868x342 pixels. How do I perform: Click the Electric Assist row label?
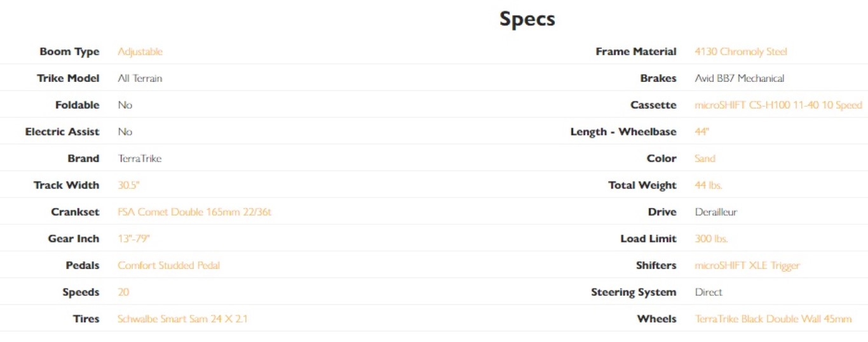click(x=62, y=131)
